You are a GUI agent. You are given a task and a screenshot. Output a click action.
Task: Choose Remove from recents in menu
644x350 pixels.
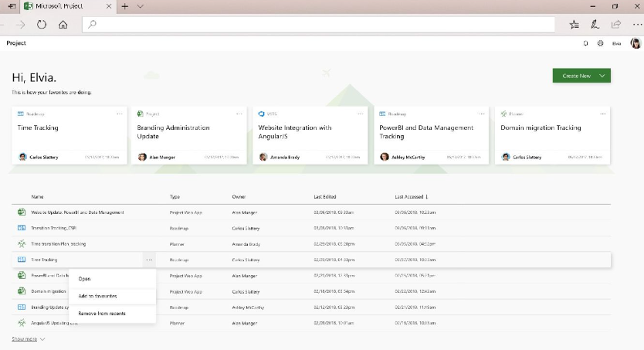click(x=113, y=314)
